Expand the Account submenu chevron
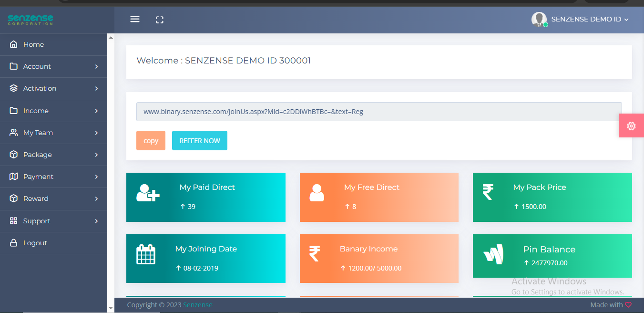This screenshot has height=313, width=644. [x=96, y=66]
